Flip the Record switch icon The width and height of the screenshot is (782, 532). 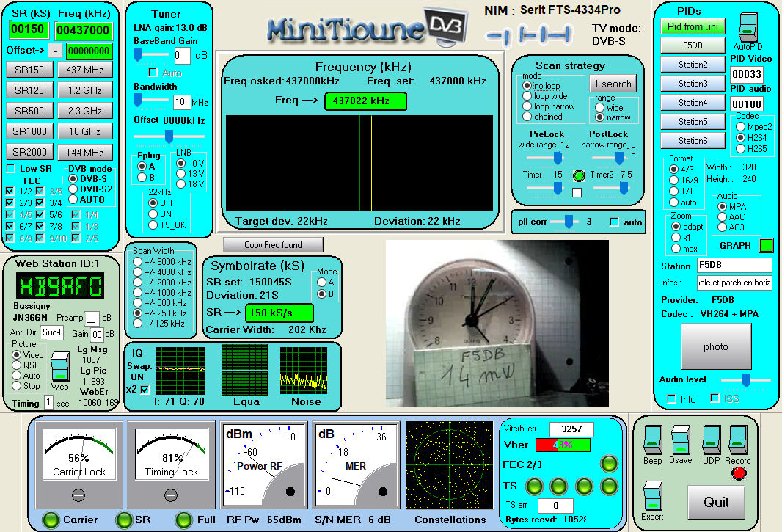click(x=738, y=440)
